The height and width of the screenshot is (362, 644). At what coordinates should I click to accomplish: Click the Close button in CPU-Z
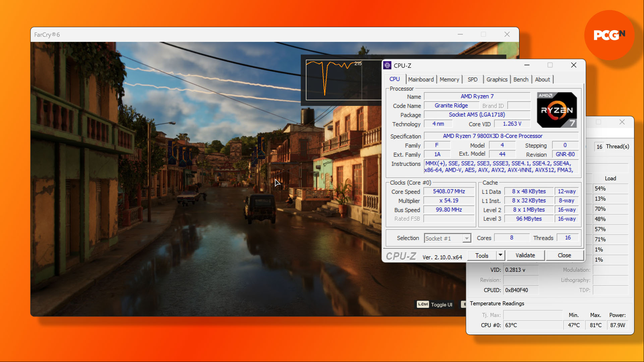point(564,255)
